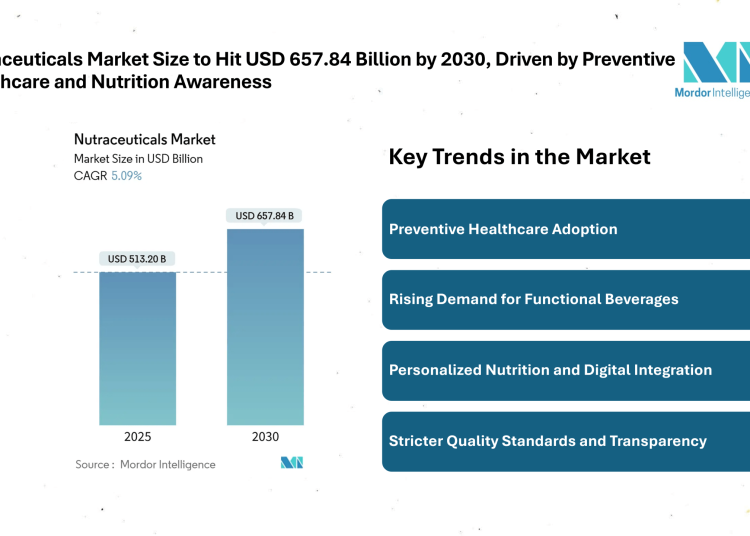Choose Stricter Quality Standards and Transparency
The height and width of the screenshot is (536, 750).
click(566, 441)
